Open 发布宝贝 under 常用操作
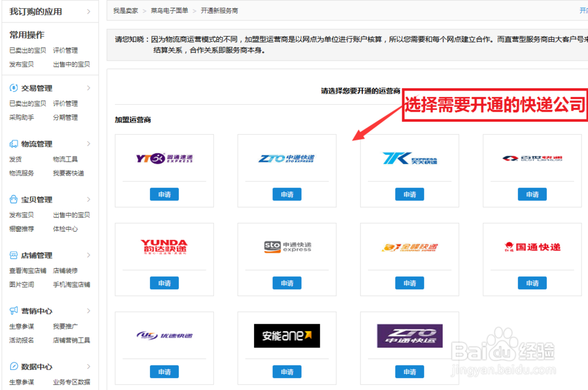Screen dimensions: 588x390 pyautogui.click(x=21, y=64)
